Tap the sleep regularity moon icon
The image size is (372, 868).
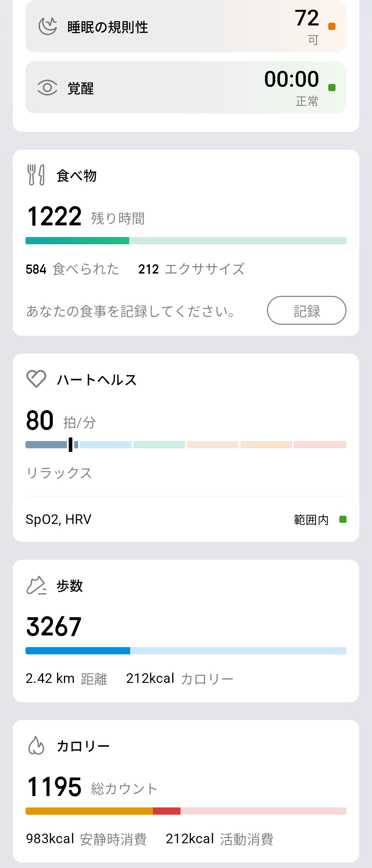point(48,26)
